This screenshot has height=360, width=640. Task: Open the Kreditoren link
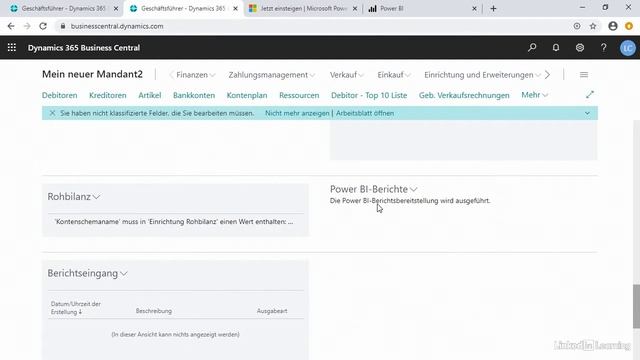pos(108,95)
